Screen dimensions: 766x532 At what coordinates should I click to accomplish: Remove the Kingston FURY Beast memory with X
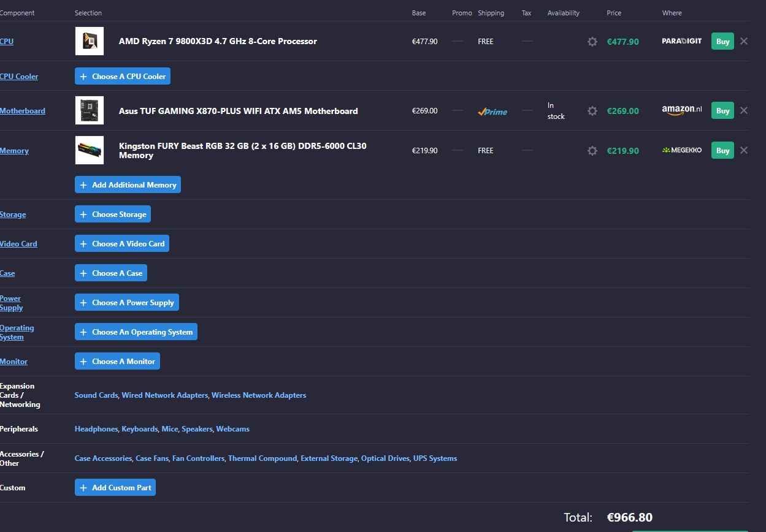(744, 150)
